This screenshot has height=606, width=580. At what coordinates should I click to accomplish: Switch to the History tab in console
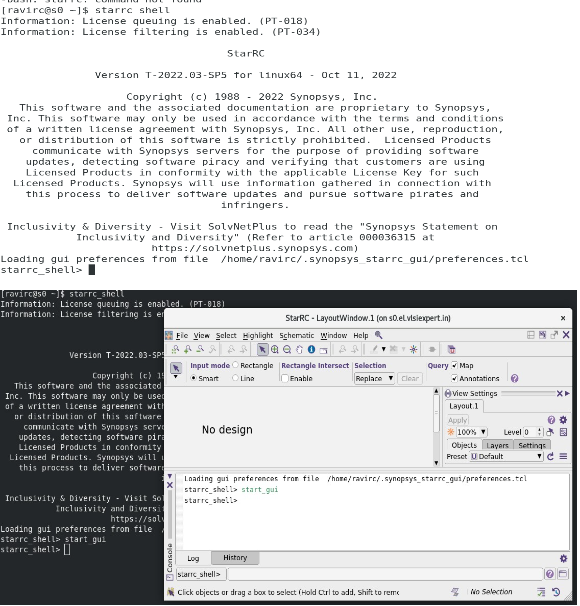(x=235, y=558)
